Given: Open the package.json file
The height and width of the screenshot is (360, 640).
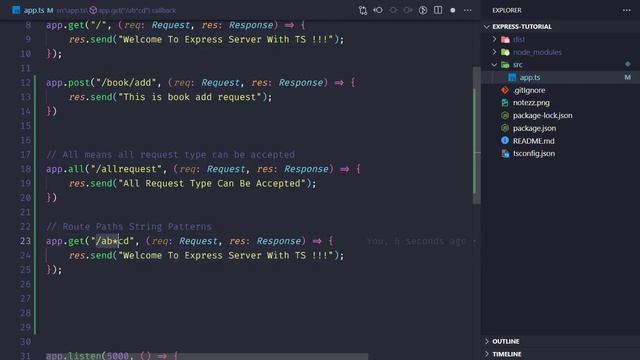Looking at the screenshot, I should (534, 128).
